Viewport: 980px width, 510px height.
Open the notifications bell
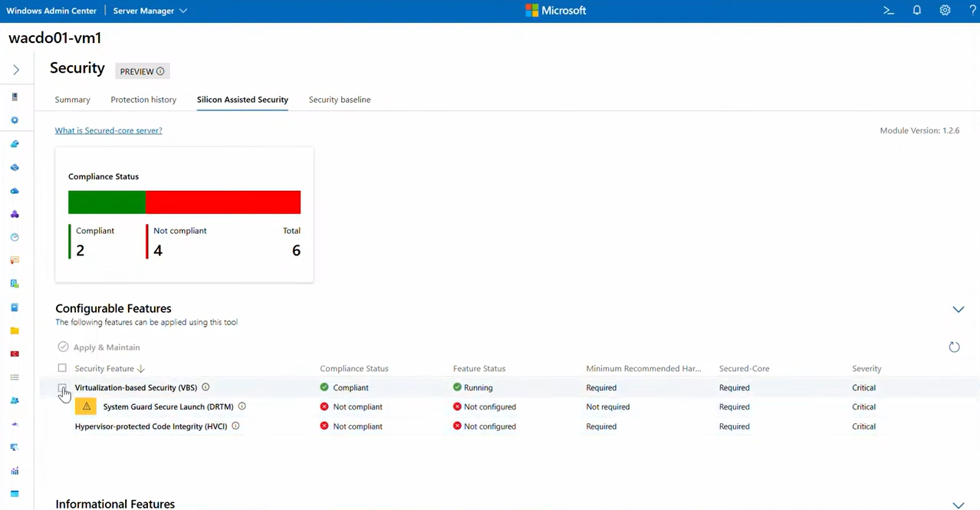[917, 11]
